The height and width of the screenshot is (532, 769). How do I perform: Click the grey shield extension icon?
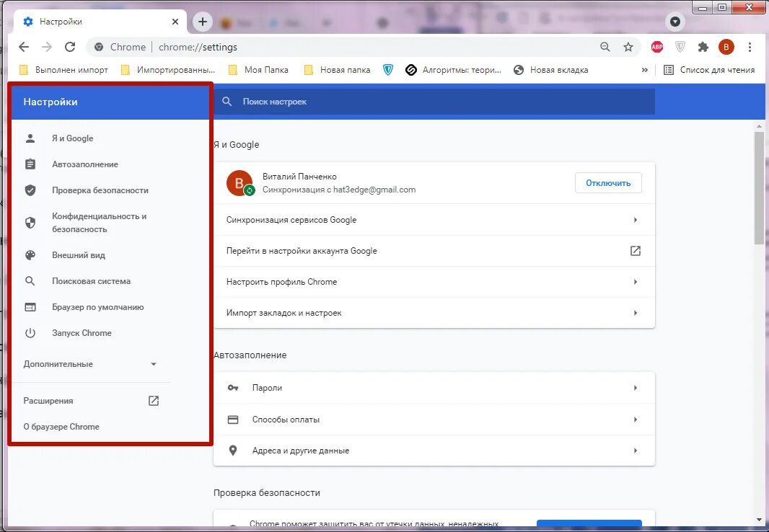coord(680,47)
